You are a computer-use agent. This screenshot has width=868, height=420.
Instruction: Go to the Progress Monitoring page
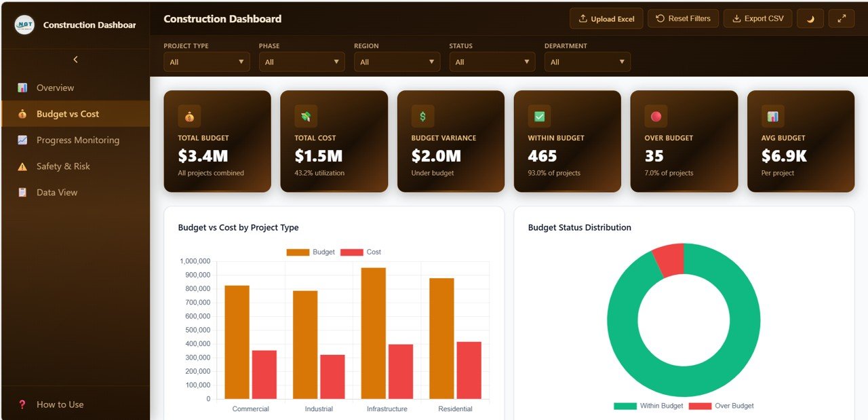point(77,140)
